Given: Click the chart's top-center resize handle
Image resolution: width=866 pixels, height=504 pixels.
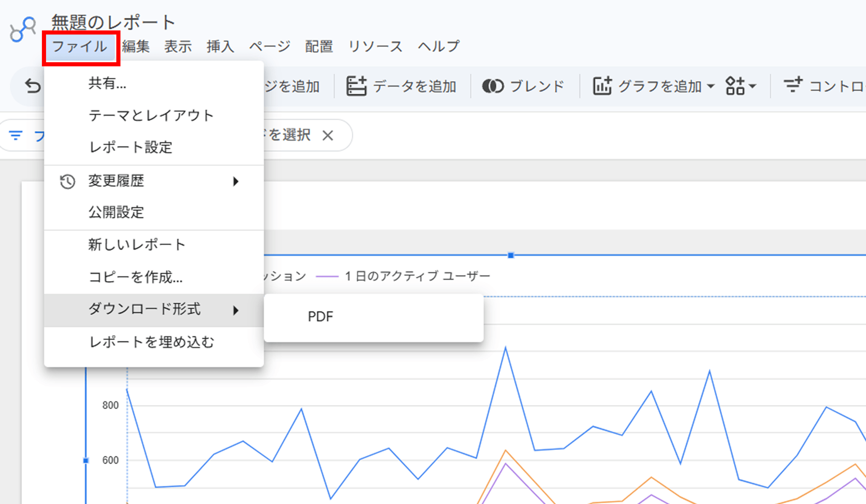Looking at the screenshot, I should click(x=511, y=255).
